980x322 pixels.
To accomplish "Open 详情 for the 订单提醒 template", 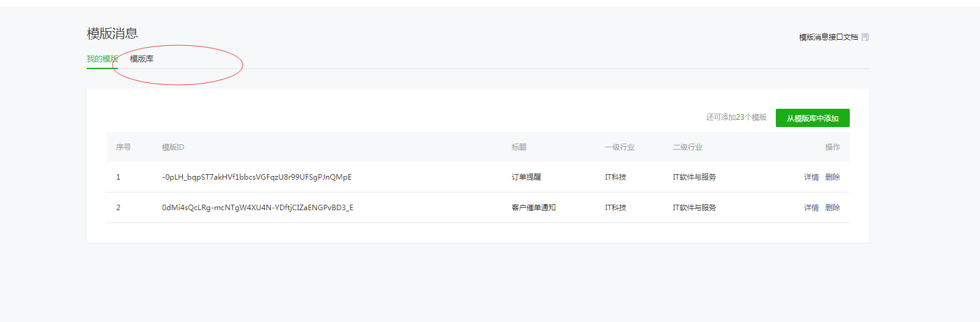I will [811, 177].
